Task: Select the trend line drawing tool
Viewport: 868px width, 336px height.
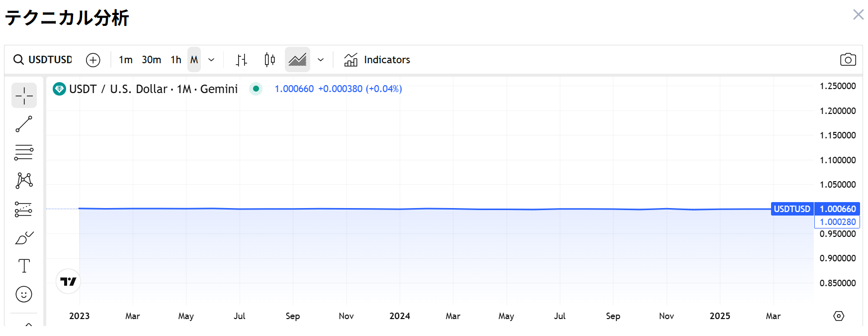Action: pos(24,124)
